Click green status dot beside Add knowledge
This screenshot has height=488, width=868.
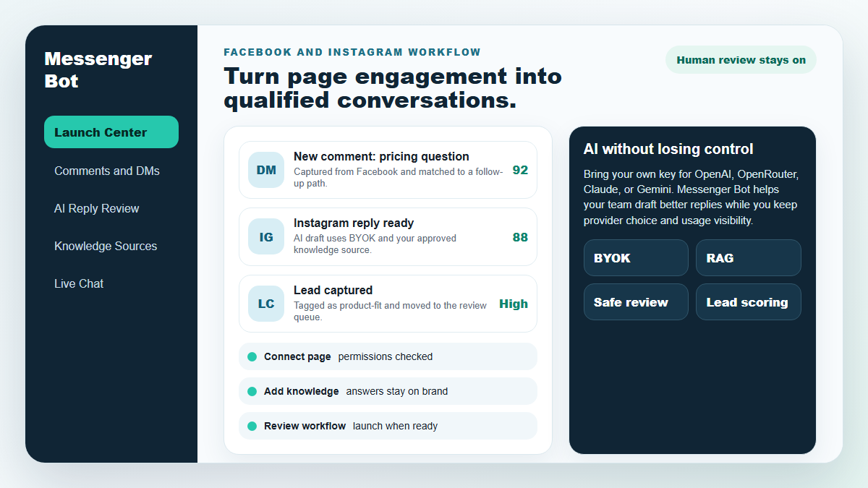pos(252,391)
